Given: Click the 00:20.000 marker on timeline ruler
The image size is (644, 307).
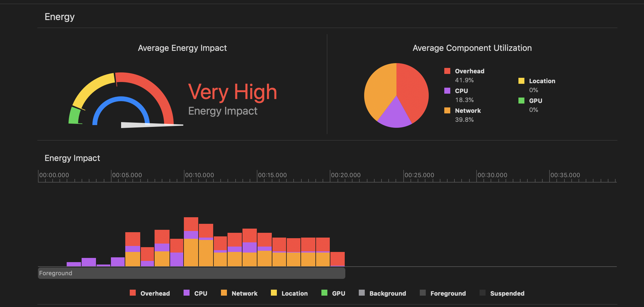Looking at the screenshot, I should pos(346,175).
